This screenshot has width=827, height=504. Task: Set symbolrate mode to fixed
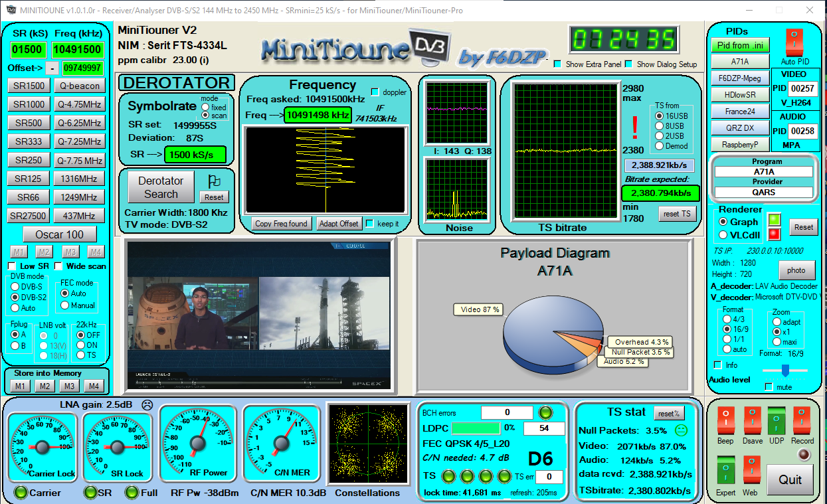point(205,107)
